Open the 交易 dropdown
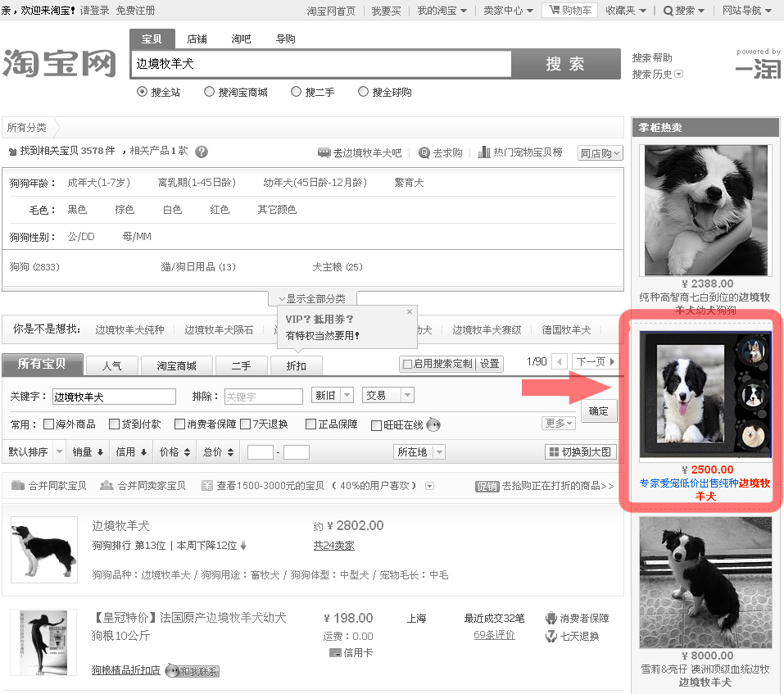The width and height of the screenshot is (784, 694). coord(388,396)
